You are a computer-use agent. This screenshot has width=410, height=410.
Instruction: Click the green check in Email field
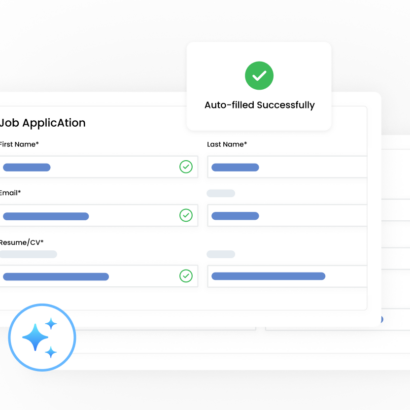(186, 215)
